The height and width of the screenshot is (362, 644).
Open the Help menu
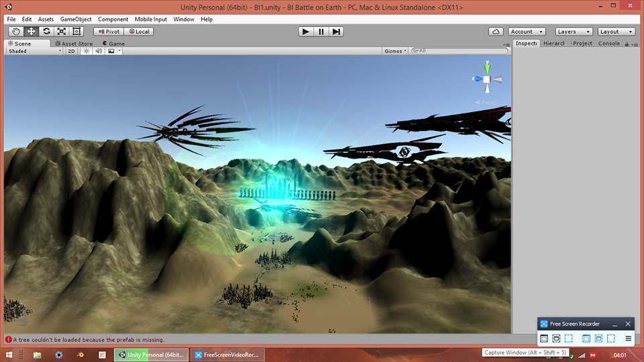207,19
